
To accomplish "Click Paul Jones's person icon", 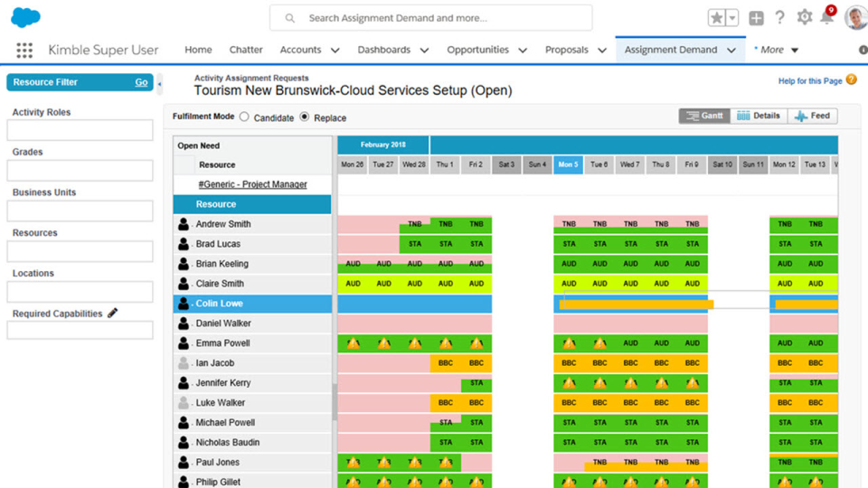I will pyautogui.click(x=184, y=463).
